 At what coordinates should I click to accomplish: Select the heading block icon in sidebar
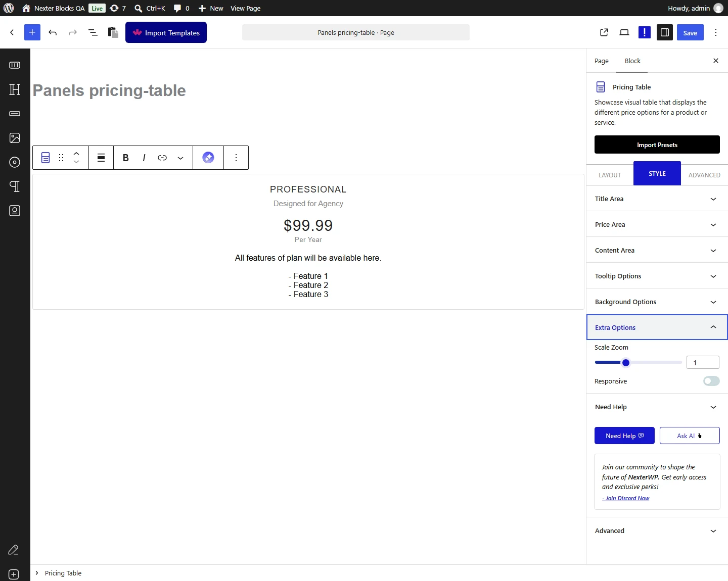pos(15,89)
